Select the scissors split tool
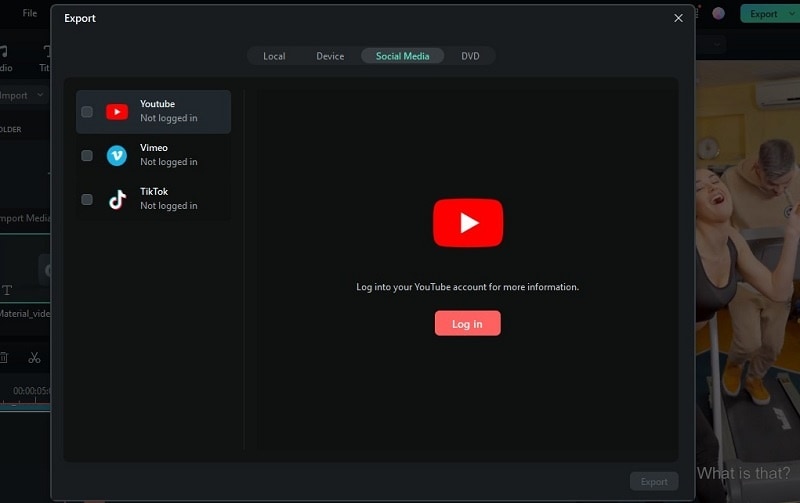Image resolution: width=800 pixels, height=503 pixels. (x=34, y=358)
